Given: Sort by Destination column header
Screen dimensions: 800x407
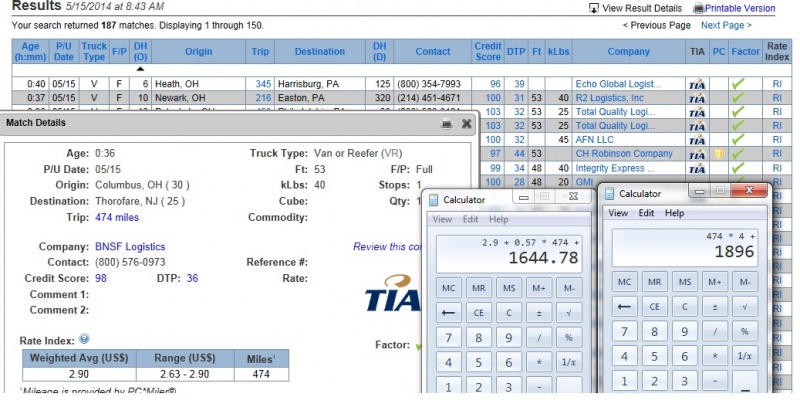Looking at the screenshot, I should pyautogui.click(x=320, y=52).
